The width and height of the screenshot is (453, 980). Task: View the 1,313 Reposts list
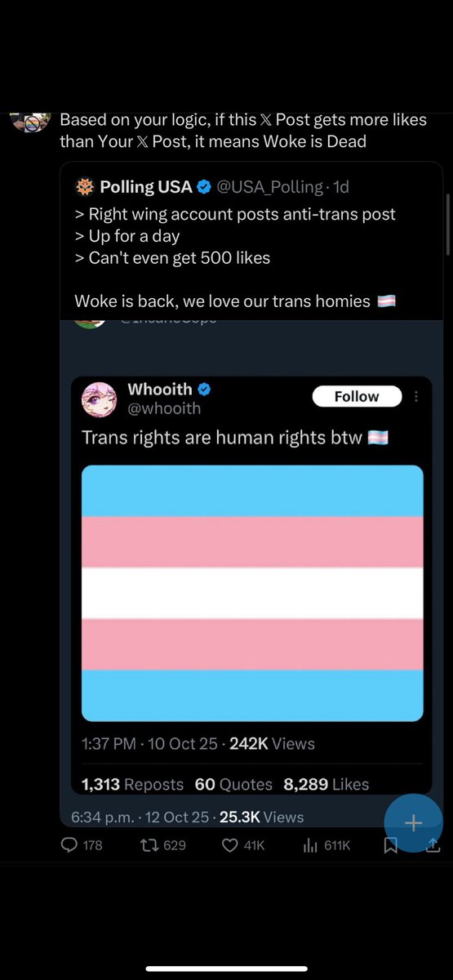click(132, 784)
